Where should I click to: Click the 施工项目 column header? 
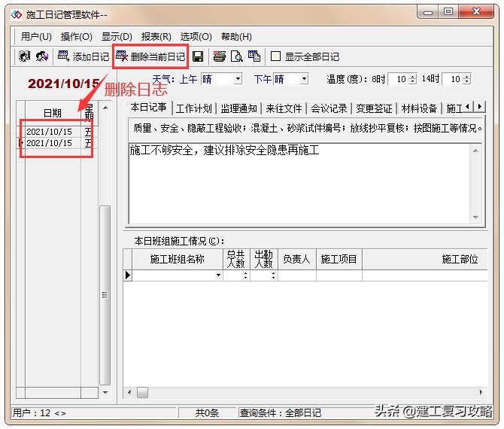339,259
